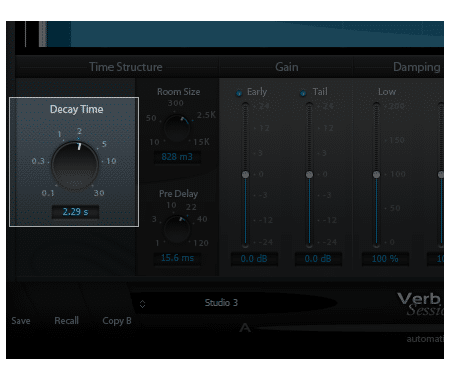
Task: Open preset list with the up-down arrows
Action: pos(142,304)
